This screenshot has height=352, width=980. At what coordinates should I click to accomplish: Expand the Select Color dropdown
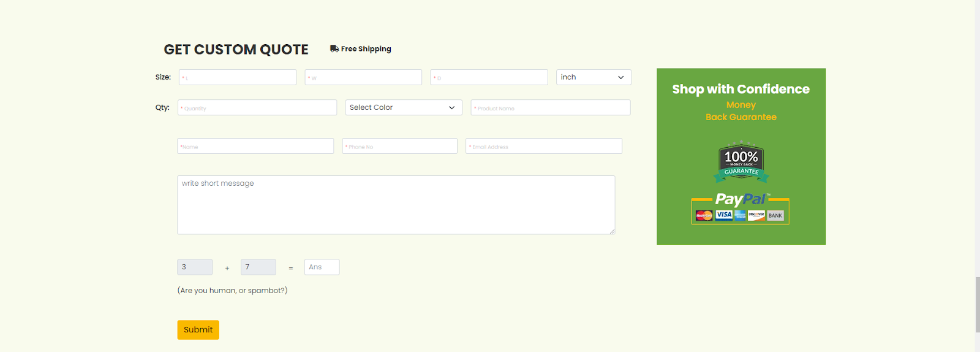(x=404, y=107)
